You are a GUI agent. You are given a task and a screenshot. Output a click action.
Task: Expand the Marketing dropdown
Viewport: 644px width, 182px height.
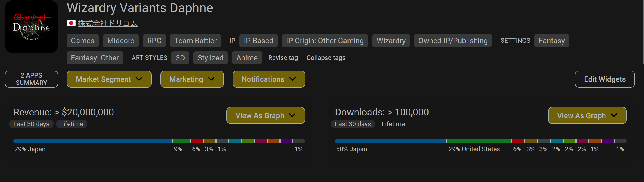click(192, 79)
